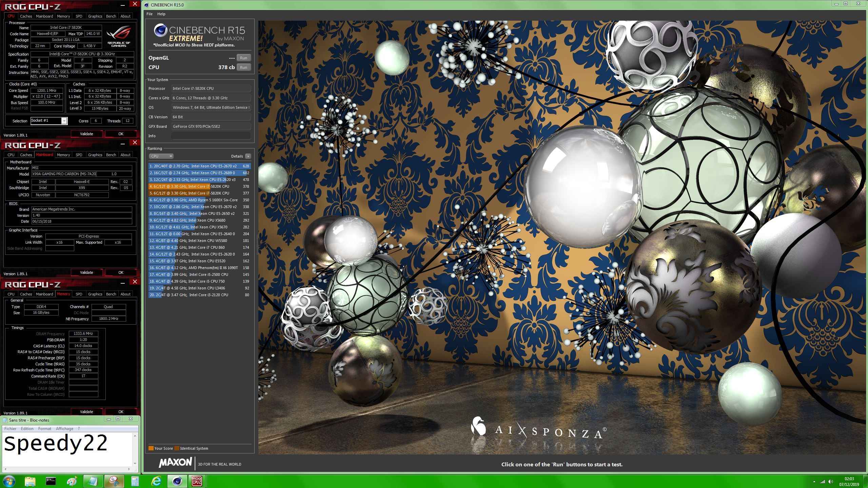Image resolution: width=868 pixels, height=488 pixels.
Task: Click Notepad's horizontal scrollbar right arrow
Action: [x=129, y=469]
